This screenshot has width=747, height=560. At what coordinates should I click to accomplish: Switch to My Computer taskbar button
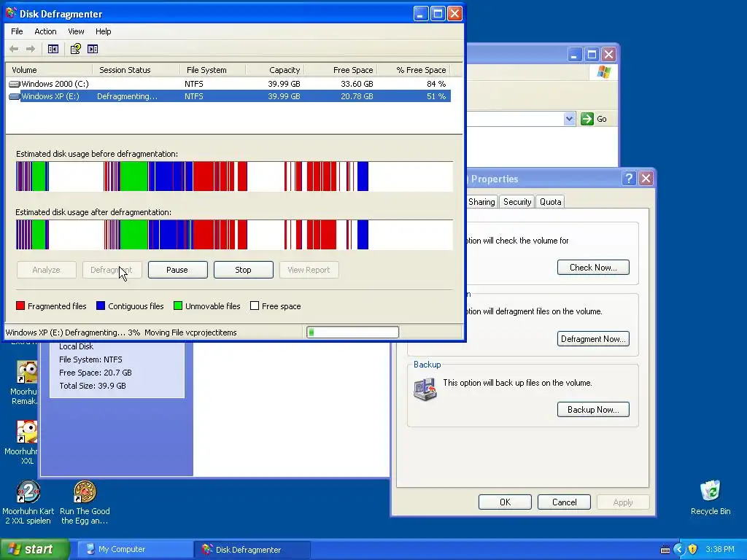(134, 550)
